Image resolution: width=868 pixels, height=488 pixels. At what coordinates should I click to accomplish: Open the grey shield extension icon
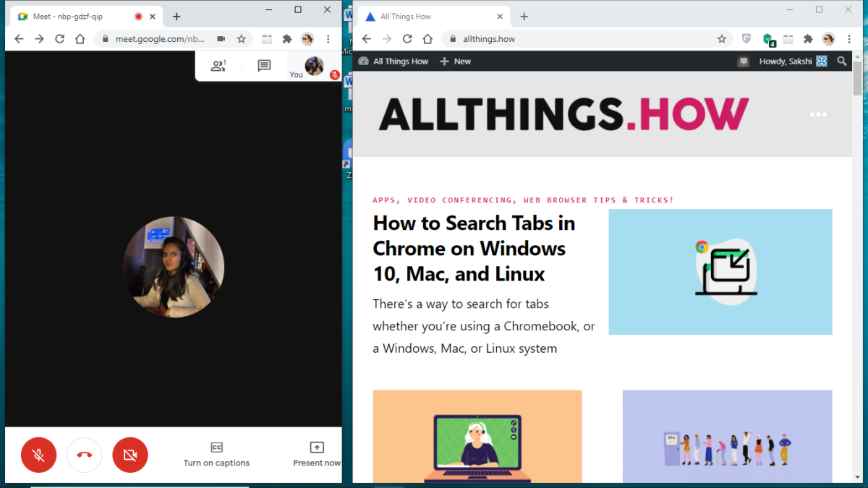(746, 39)
